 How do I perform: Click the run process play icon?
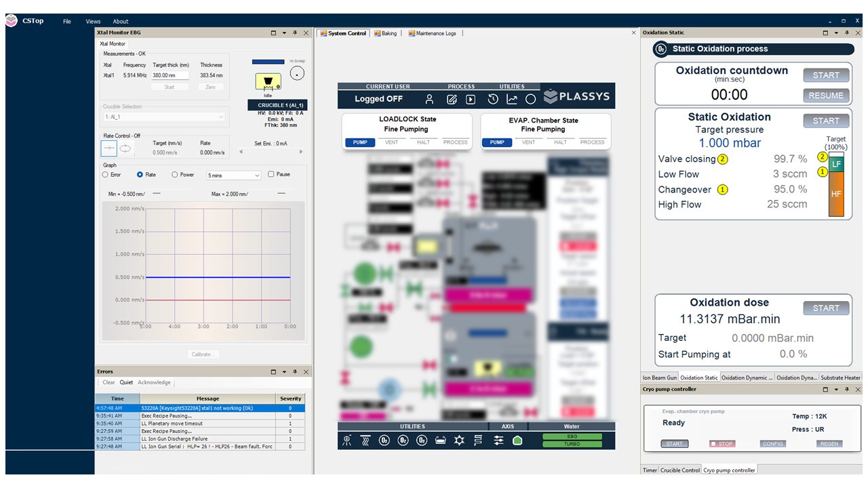[470, 100]
